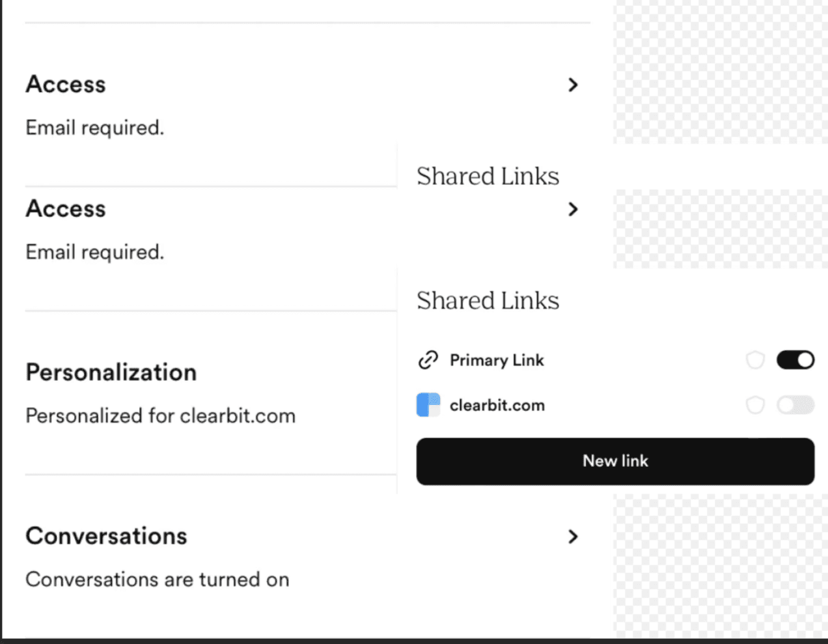
Task: Expand the topmost Access section chevron
Action: click(x=573, y=85)
